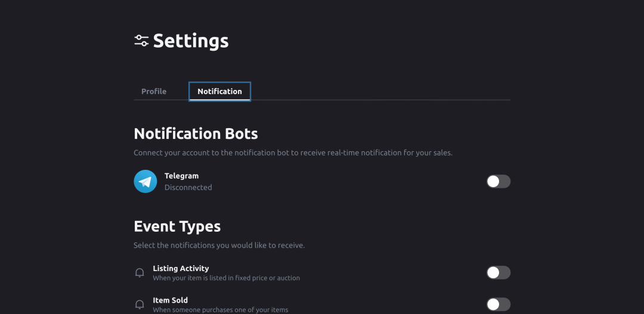Turn on Listing Activity notifications toggle
The height and width of the screenshot is (314, 644).
click(x=498, y=273)
